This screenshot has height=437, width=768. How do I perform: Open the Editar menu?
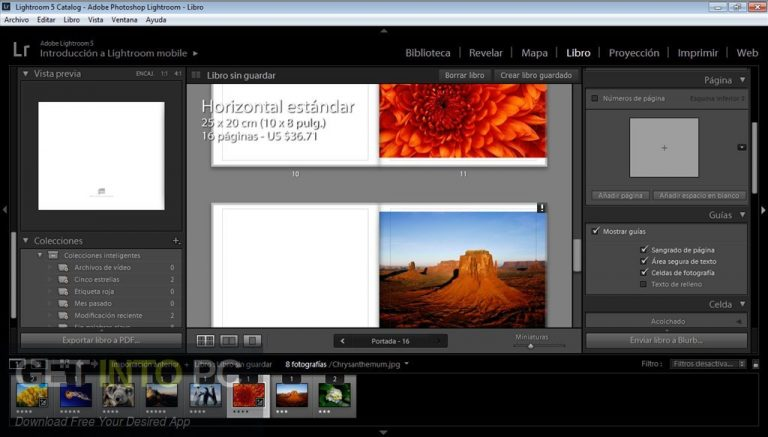coord(46,20)
